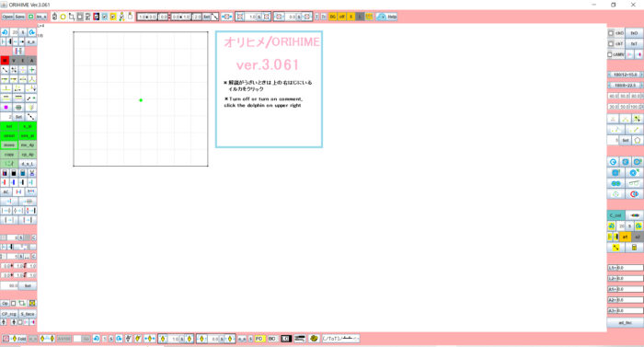Viewport: 644px width, 347px height.
Task: Click the magenta square tool icon
Action: [6, 108]
